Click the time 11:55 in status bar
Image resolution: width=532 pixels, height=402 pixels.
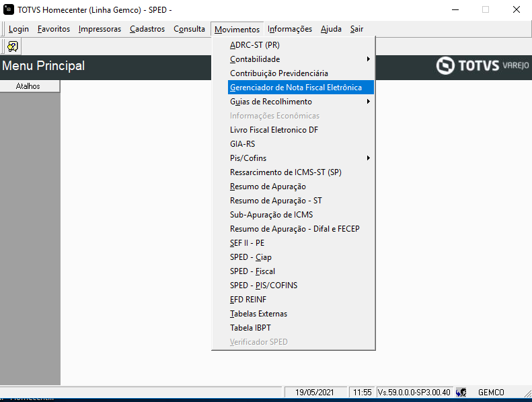tap(363, 393)
